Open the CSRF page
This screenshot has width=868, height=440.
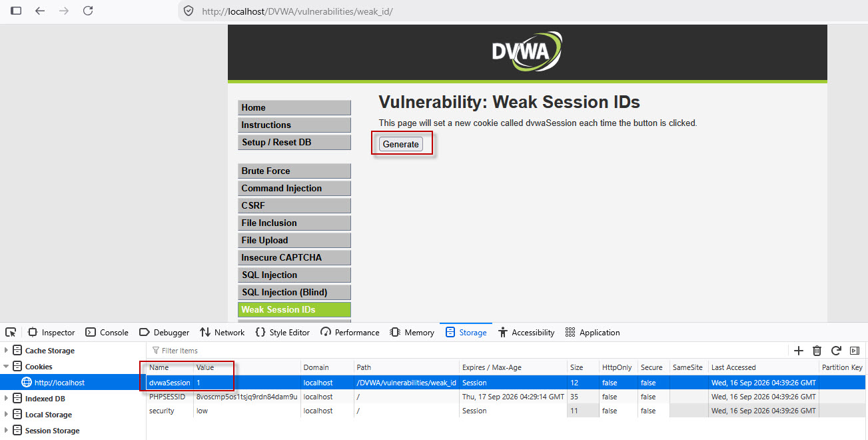(x=294, y=205)
